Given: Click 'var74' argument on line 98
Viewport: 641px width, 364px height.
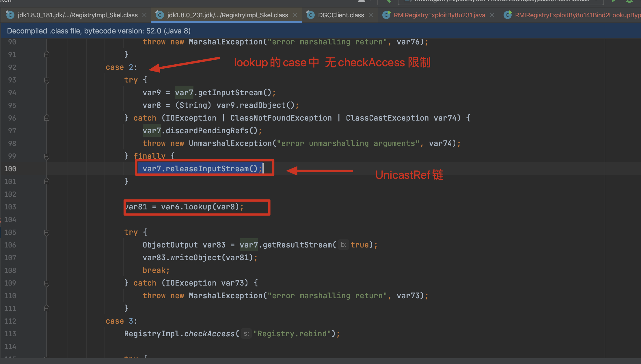Looking at the screenshot, I should pyautogui.click(x=440, y=143).
